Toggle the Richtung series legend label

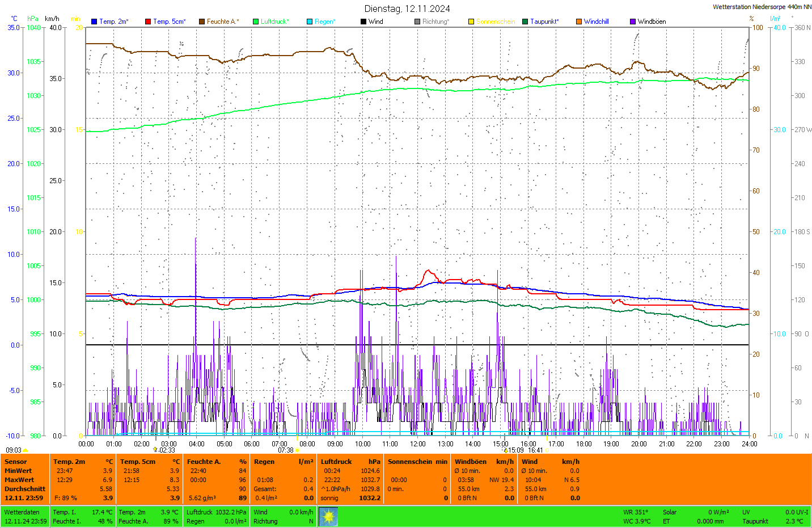pyautogui.click(x=435, y=22)
